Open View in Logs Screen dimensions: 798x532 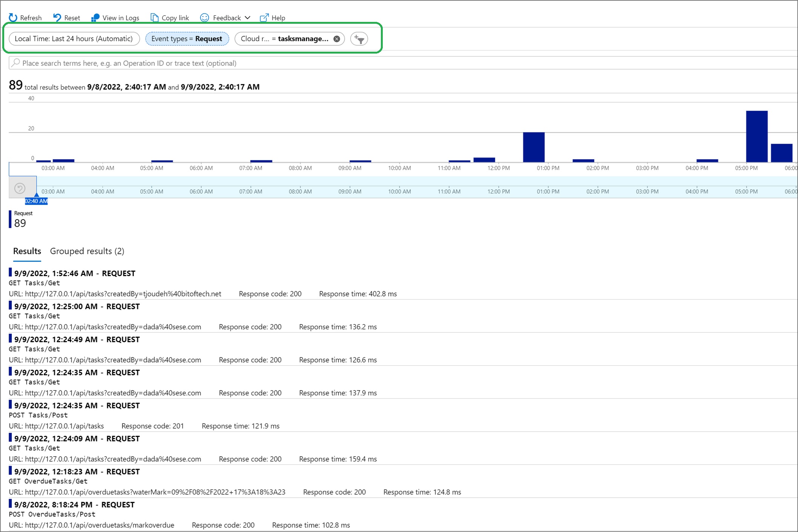116,18
